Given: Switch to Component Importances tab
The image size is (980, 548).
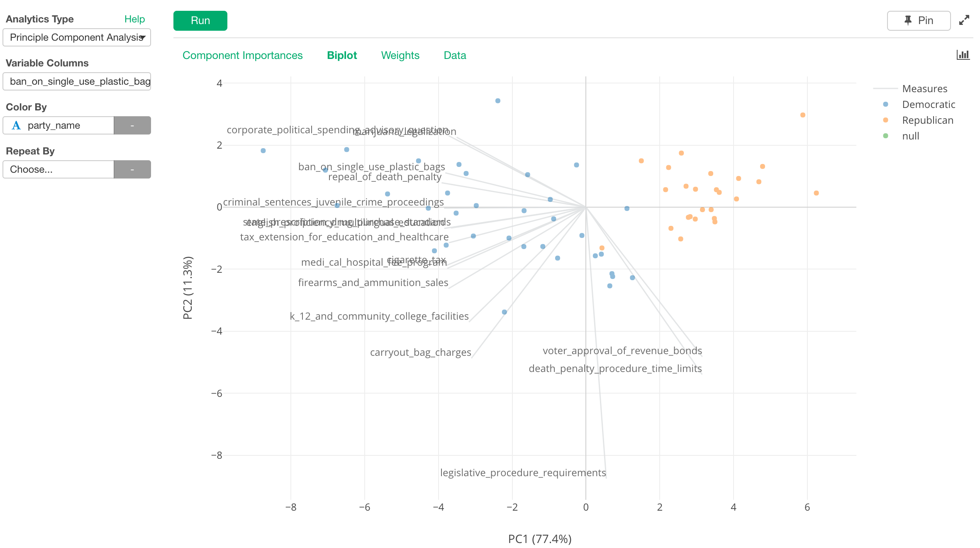Looking at the screenshot, I should click(x=243, y=55).
